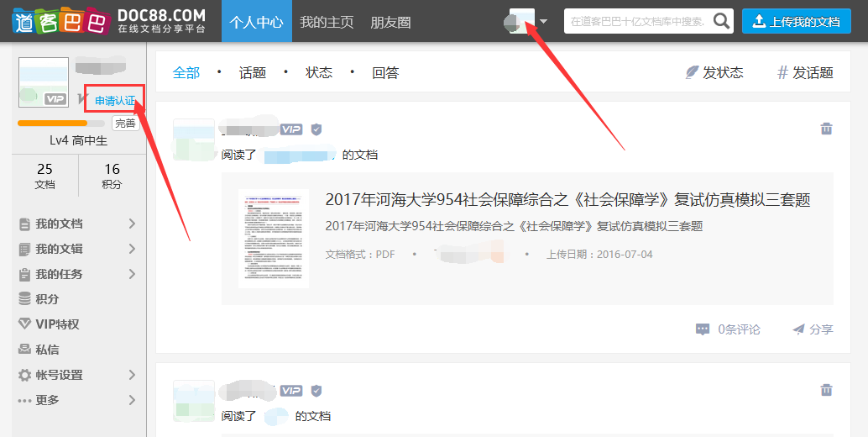Open the 个人中心 tab

pos(256,22)
